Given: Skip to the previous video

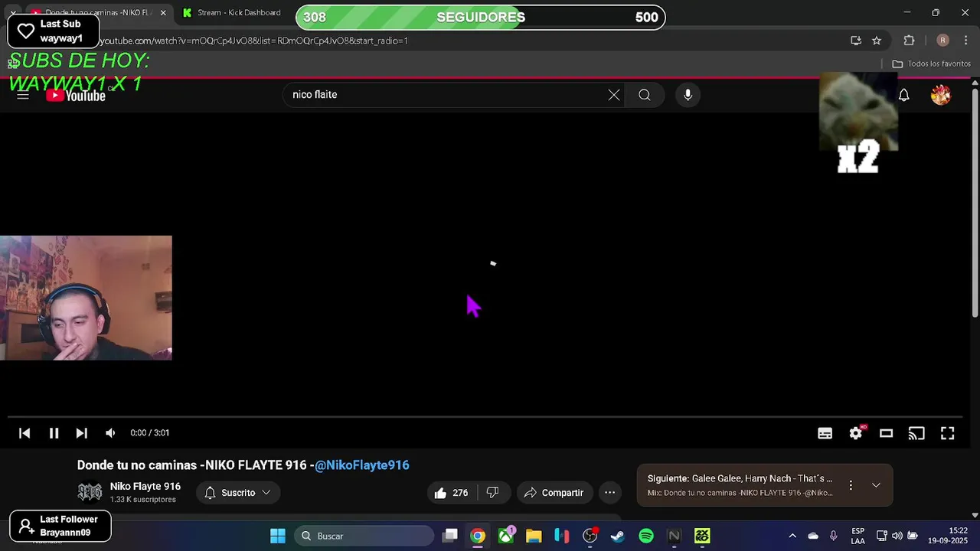Looking at the screenshot, I should pos(24,433).
